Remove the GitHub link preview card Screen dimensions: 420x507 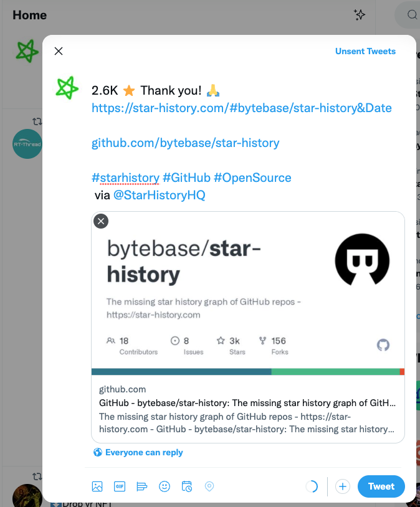pos(101,221)
